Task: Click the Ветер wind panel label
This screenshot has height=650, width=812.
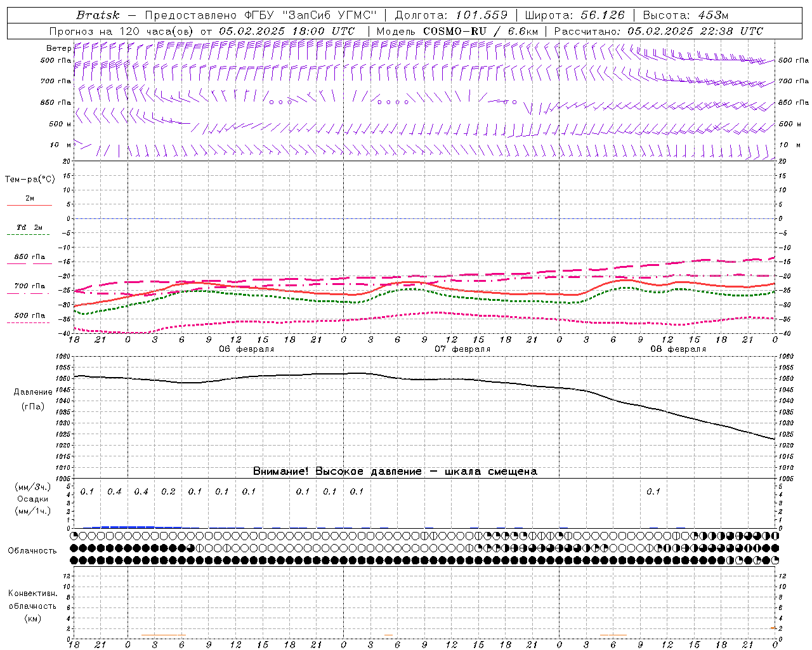Action: click(58, 48)
